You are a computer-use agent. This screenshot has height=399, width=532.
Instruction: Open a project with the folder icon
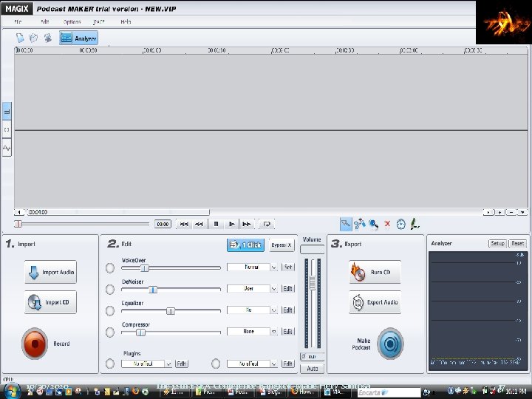33,38
